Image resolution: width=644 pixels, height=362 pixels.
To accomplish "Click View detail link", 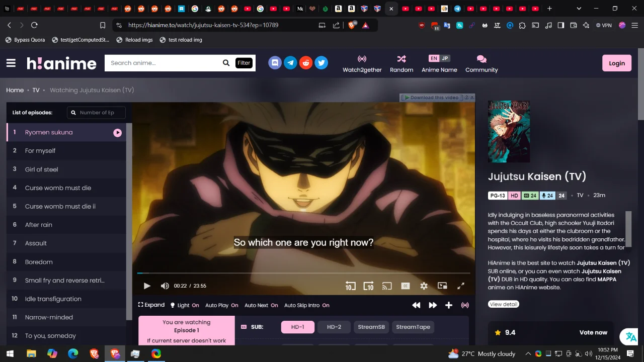I will click(503, 304).
